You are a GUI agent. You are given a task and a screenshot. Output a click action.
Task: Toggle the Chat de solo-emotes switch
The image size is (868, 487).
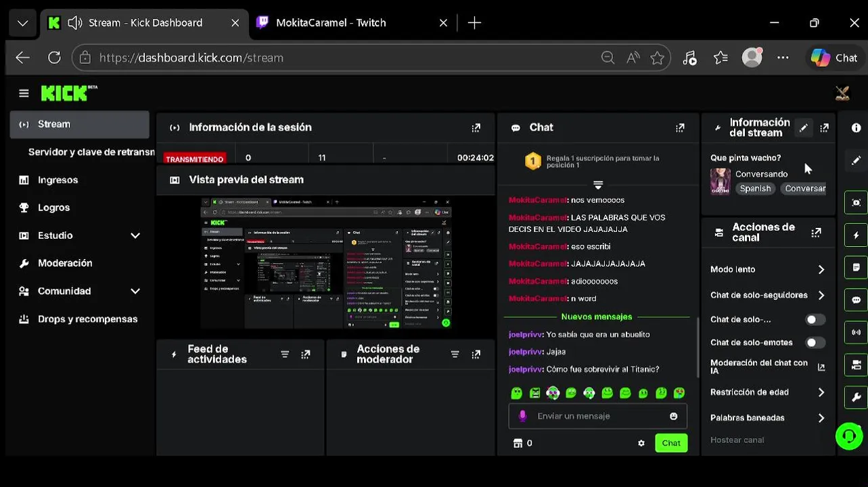(x=815, y=342)
